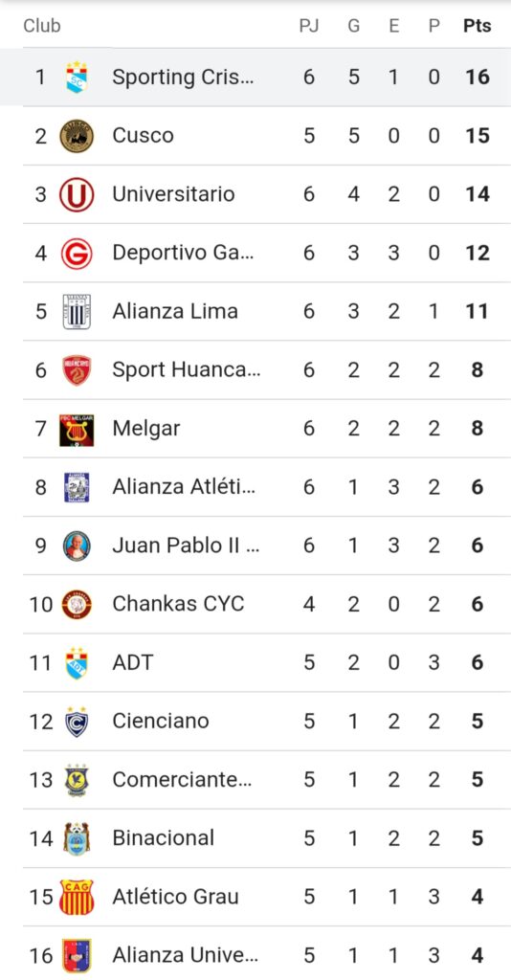Select the Deportivo Garcilaso G emblem
Viewport: 511px width, 980px height.
pyautogui.click(x=77, y=253)
